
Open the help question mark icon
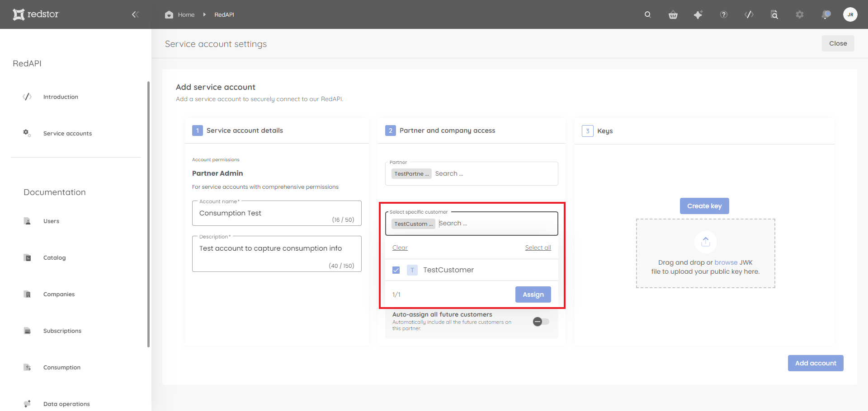724,15
